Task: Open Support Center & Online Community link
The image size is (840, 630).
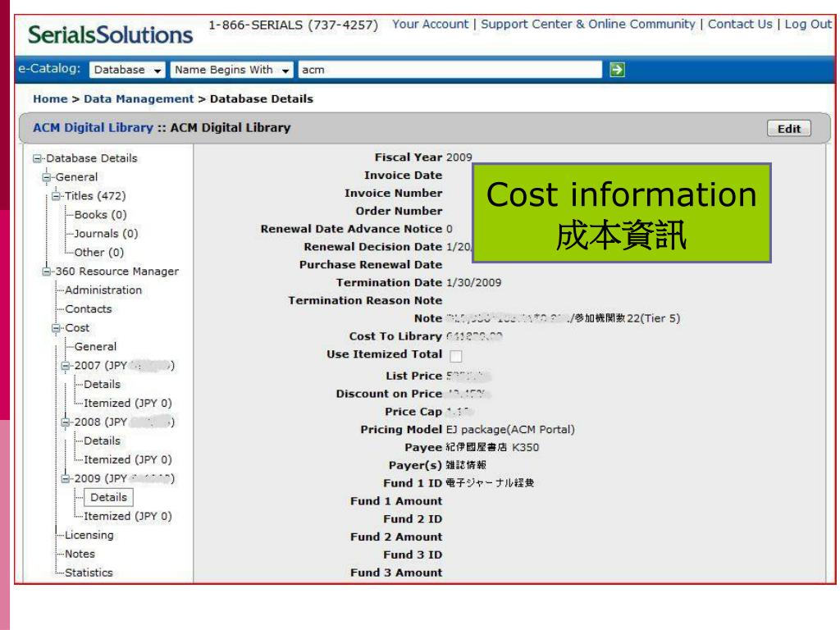Action: 587,24
